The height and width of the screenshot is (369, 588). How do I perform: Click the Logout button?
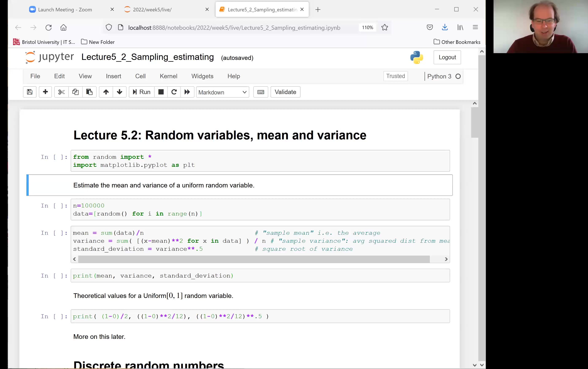pos(447,57)
